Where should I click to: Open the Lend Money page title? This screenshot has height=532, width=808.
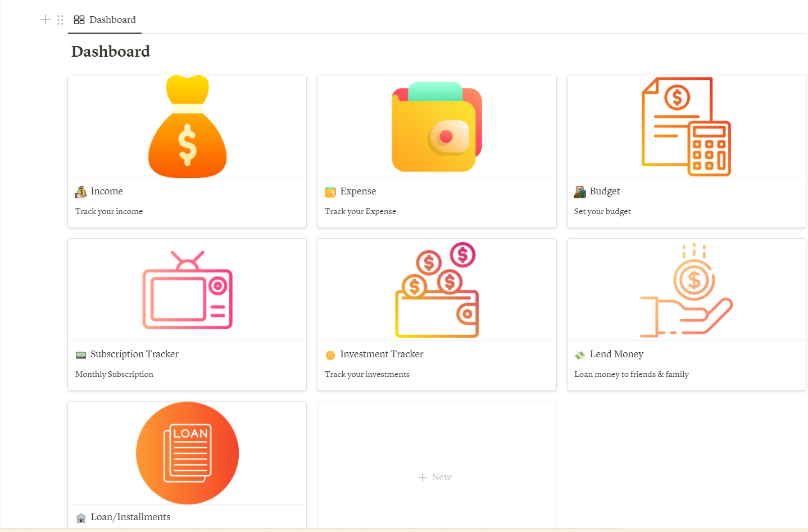[616, 354]
